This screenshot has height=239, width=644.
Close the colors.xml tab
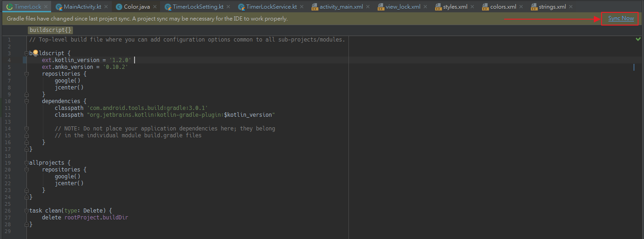coord(521,7)
